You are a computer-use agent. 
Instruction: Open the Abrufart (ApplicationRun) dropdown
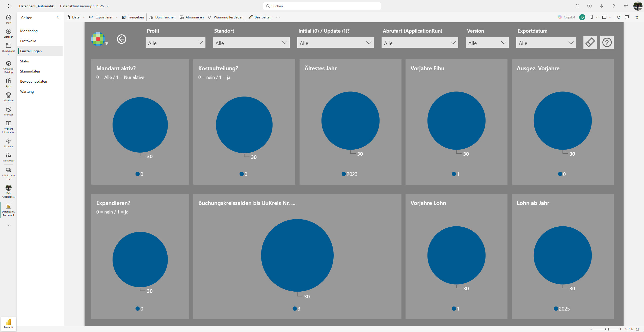pyautogui.click(x=420, y=43)
